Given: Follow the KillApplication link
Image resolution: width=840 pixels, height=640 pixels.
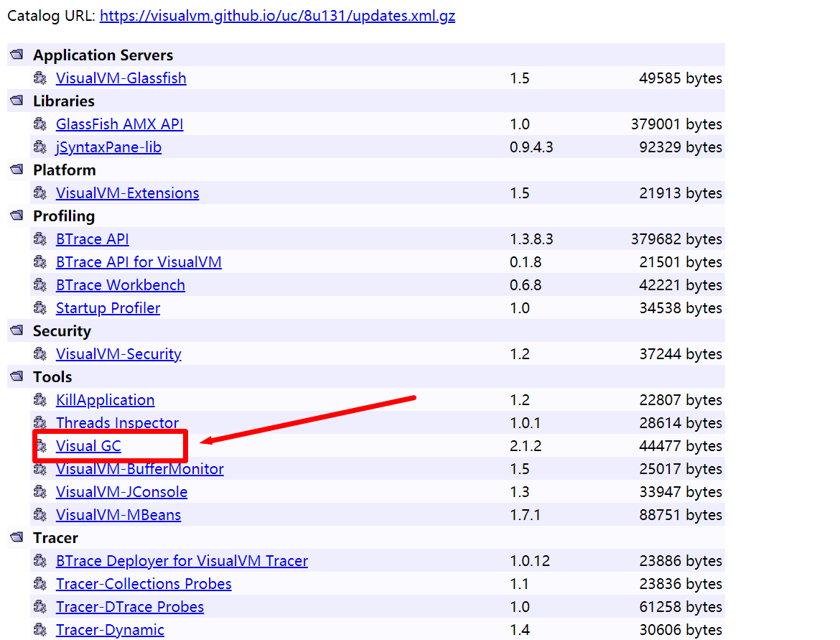Looking at the screenshot, I should click(105, 400).
